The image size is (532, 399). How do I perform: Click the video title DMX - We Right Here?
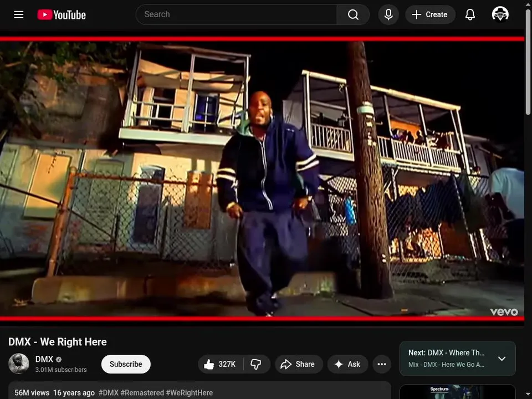pyautogui.click(x=57, y=342)
